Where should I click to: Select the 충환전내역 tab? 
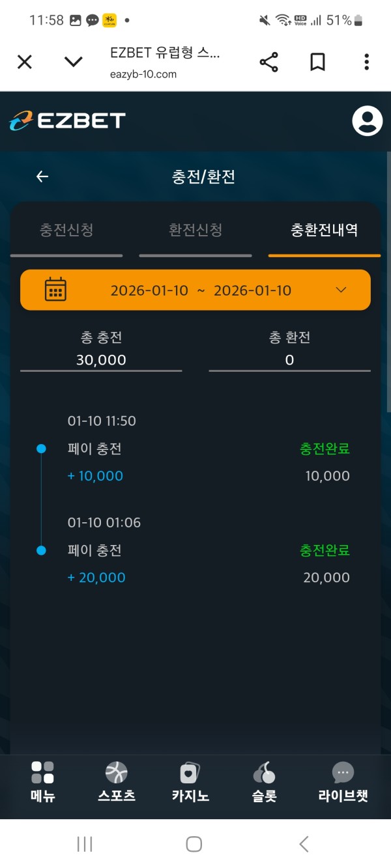tap(324, 230)
